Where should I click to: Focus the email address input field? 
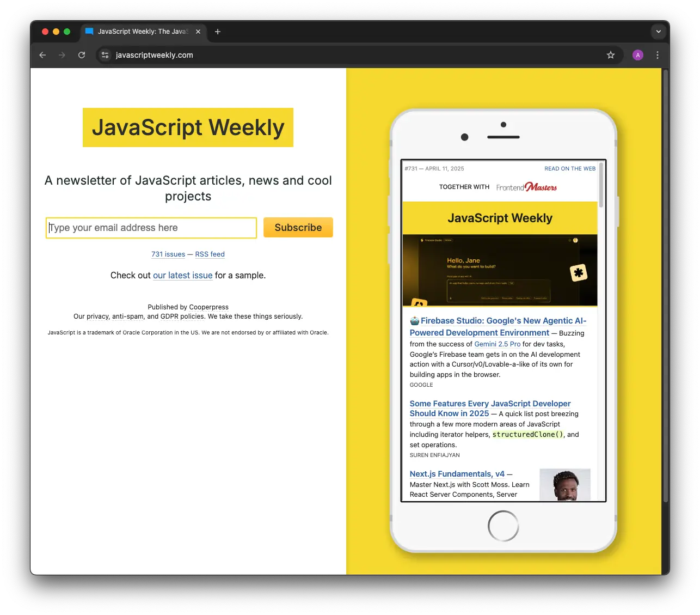point(151,228)
